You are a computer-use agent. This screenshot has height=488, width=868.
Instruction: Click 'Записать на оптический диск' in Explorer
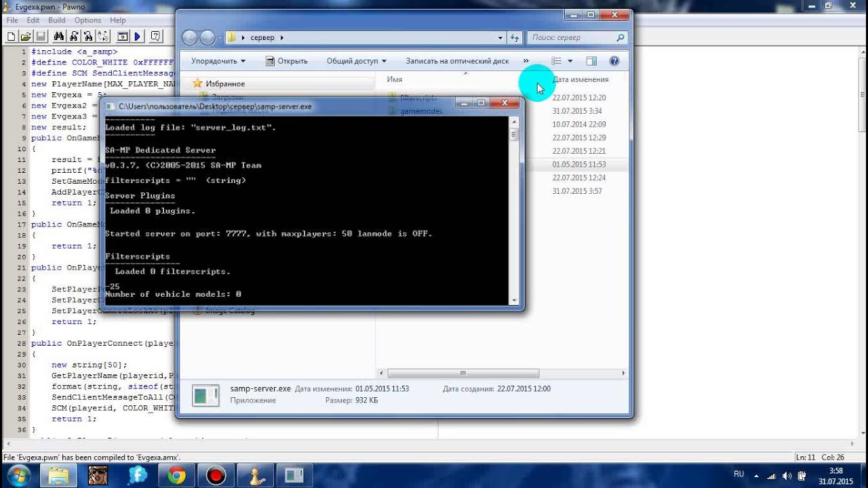click(457, 61)
